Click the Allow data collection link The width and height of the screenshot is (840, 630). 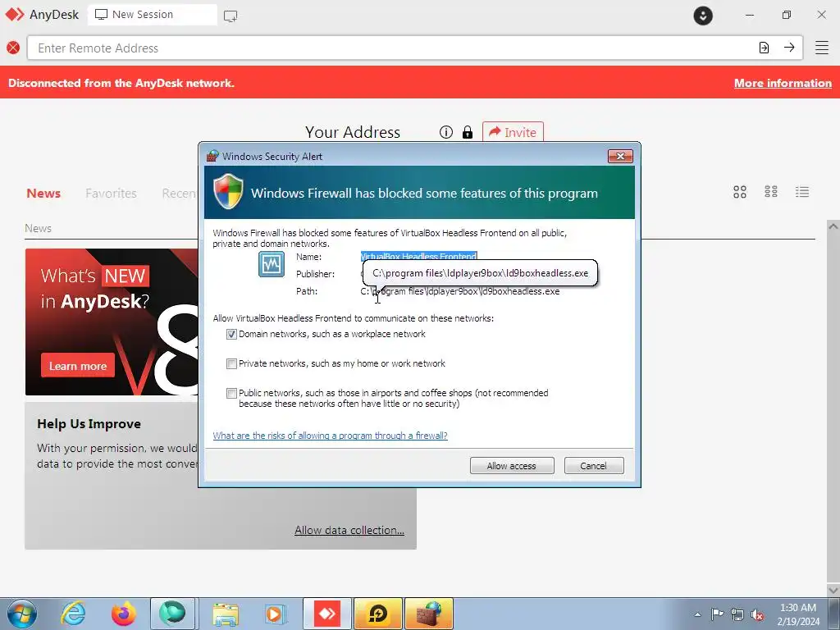(x=349, y=531)
